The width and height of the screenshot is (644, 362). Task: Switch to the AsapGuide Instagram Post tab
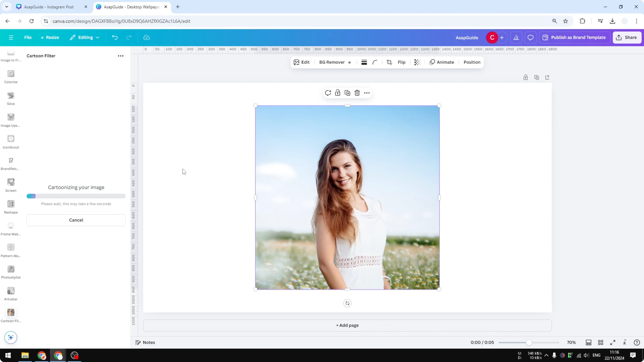click(49, 7)
